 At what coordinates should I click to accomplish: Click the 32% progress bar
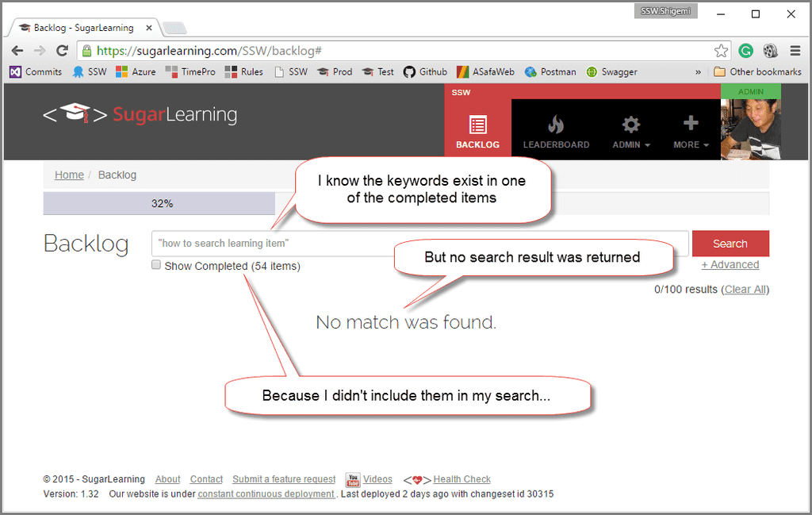[x=160, y=204]
